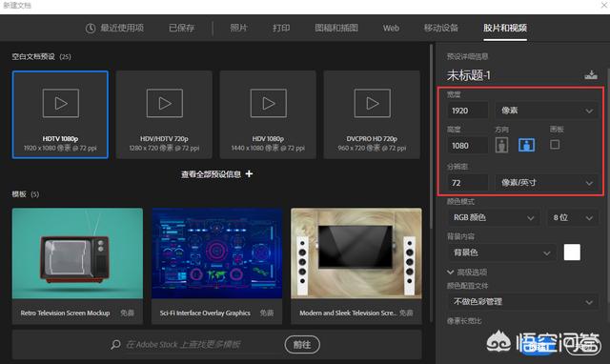This screenshot has height=364, width=610.
Task: Open the RGB color mode dropdown
Action: point(494,218)
